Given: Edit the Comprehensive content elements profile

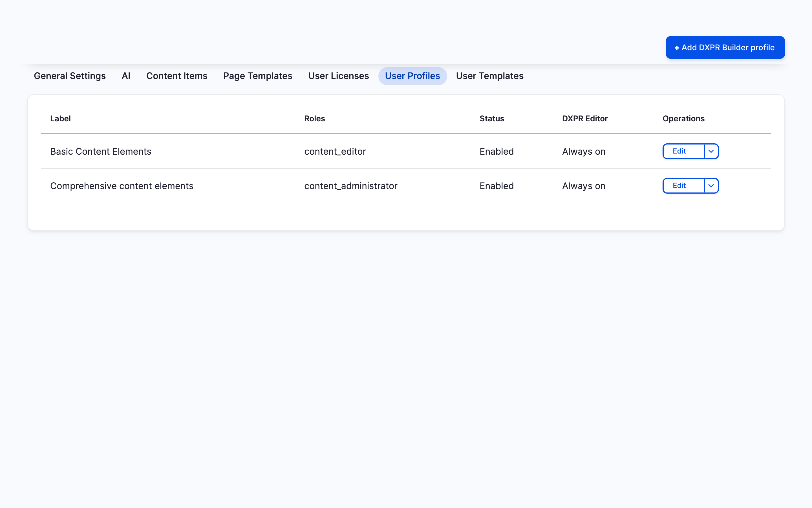Looking at the screenshot, I should (x=683, y=185).
